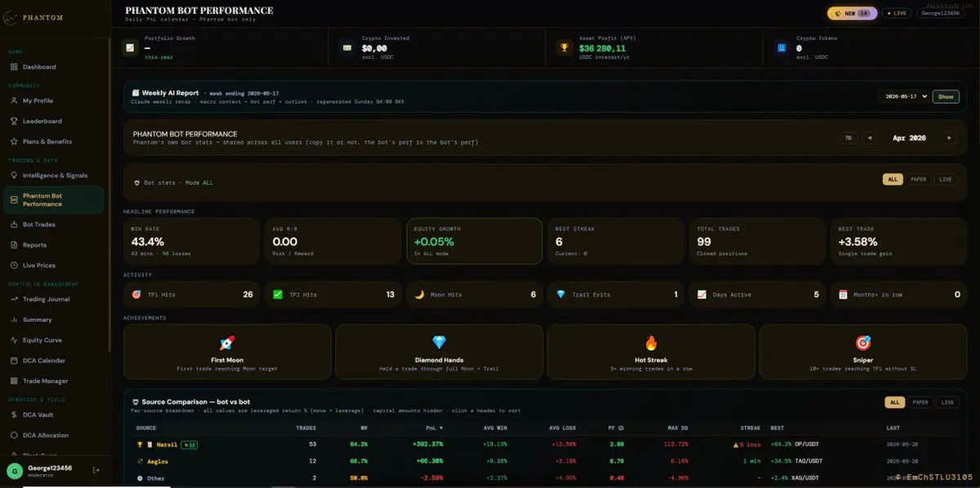This screenshot has height=488, width=980.
Task: Click the logout icon beside George123456
Action: 96,470
